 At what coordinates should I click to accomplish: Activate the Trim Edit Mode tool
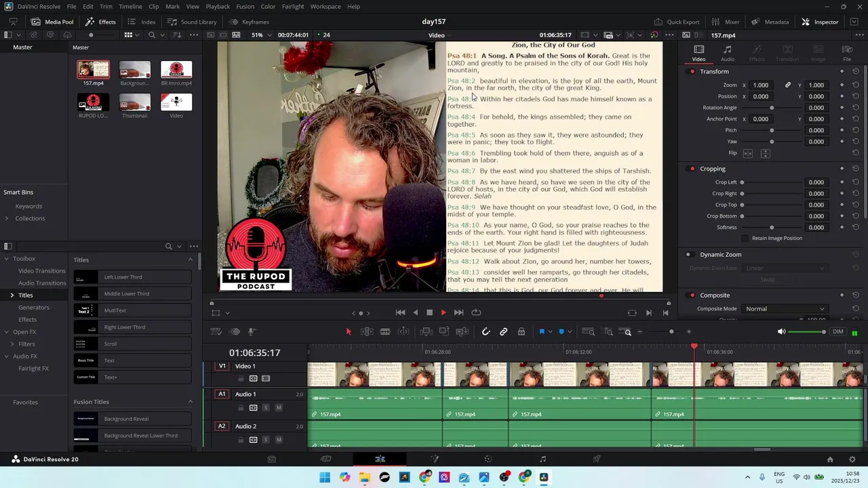[x=367, y=331]
